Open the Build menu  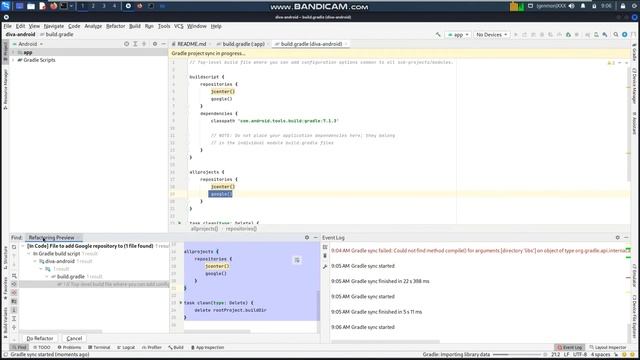(x=135, y=26)
